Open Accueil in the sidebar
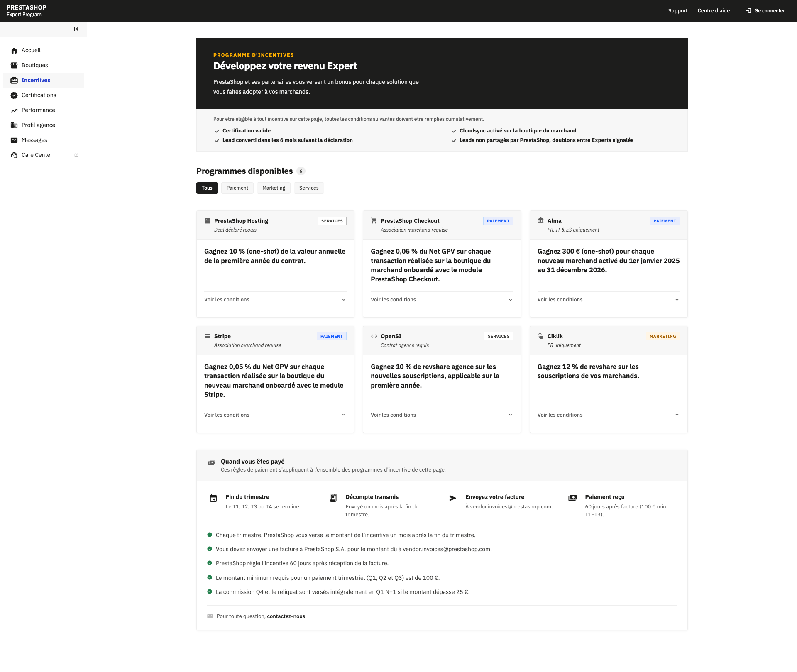The image size is (797, 672). 44,51
